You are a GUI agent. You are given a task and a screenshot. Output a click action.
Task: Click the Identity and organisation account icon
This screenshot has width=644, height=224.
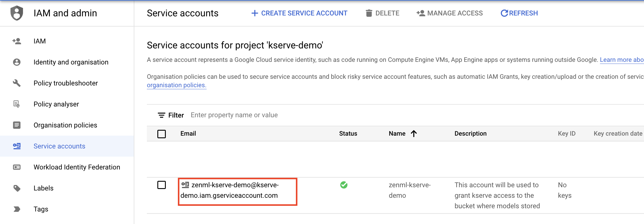pyautogui.click(x=17, y=62)
